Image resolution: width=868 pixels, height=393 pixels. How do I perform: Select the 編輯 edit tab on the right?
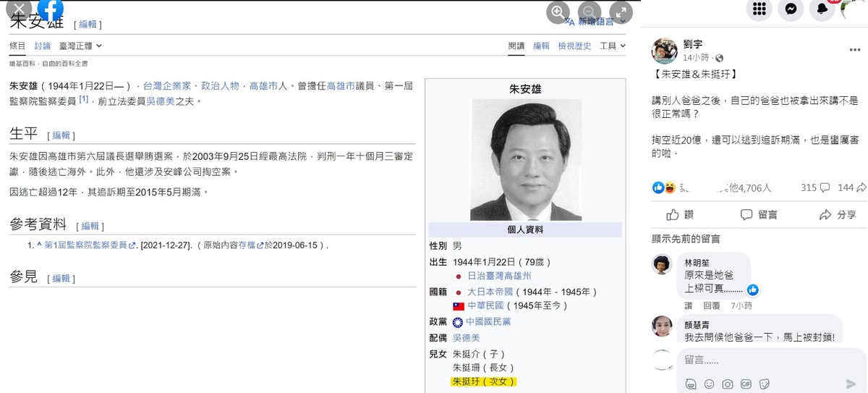(541, 46)
